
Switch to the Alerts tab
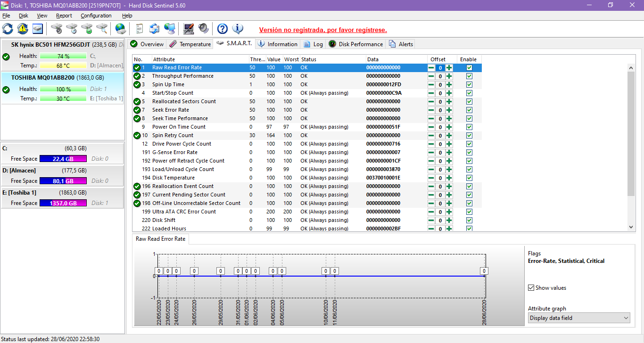pyautogui.click(x=401, y=44)
